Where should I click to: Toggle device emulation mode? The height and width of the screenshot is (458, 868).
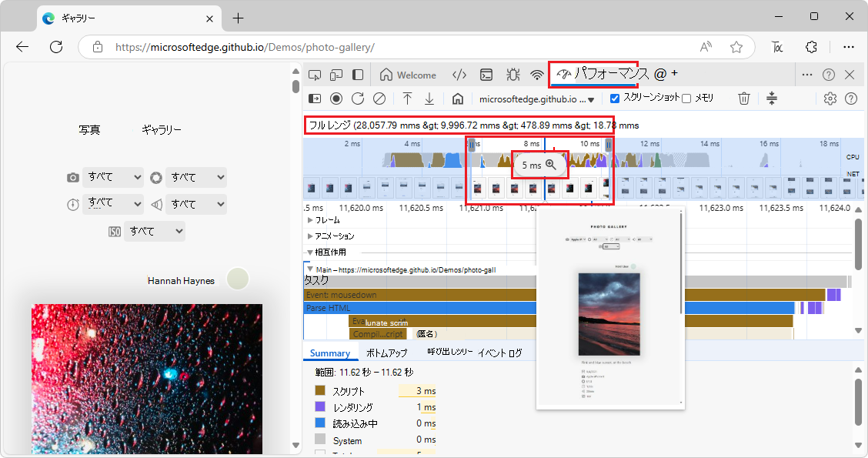336,75
